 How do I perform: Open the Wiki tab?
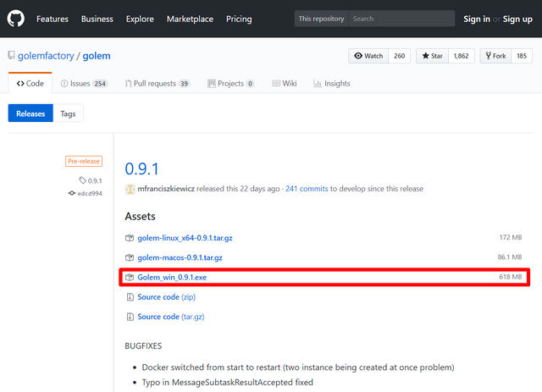tap(285, 84)
